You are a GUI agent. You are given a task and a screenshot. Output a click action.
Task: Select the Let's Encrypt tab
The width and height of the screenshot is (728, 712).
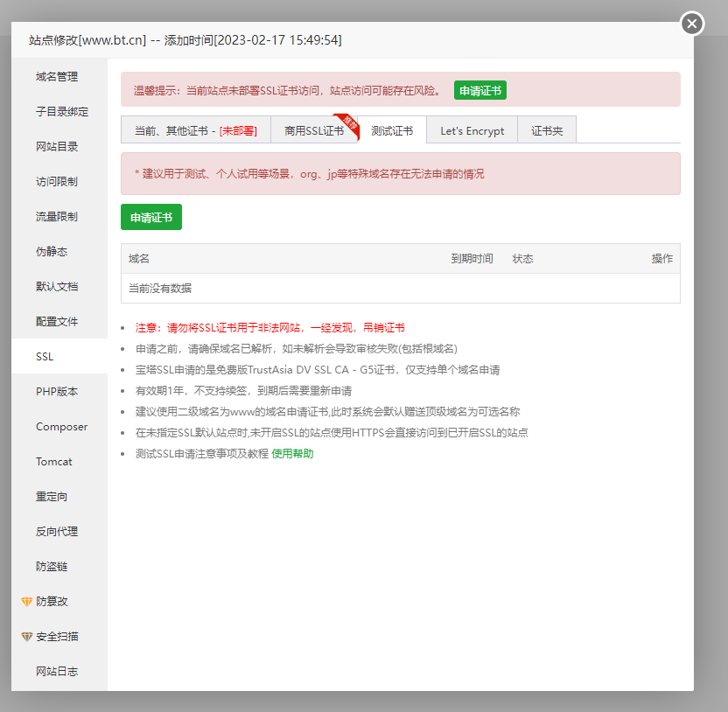click(472, 131)
